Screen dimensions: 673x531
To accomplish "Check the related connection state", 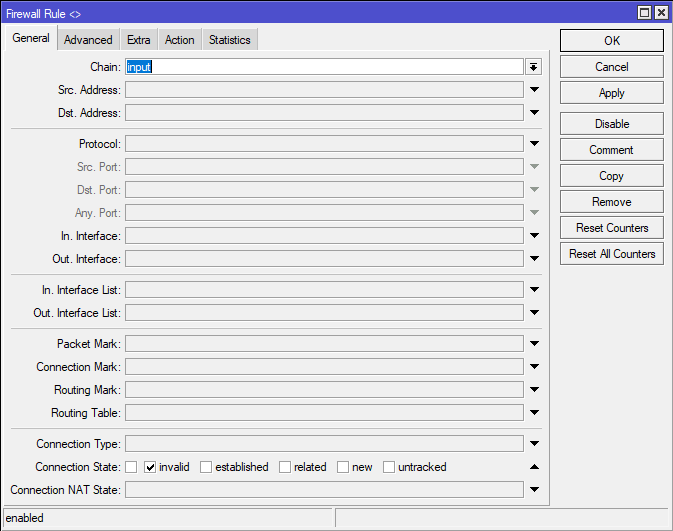I will [x=285, y=467].
